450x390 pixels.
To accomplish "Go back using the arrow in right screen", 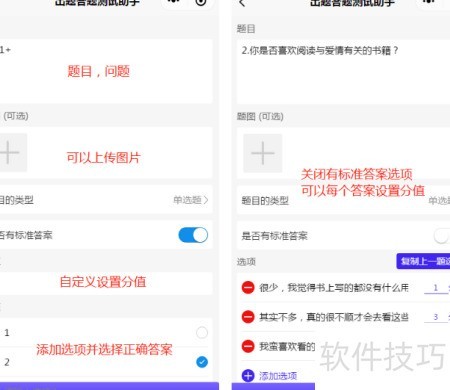I will coord(242,3).
